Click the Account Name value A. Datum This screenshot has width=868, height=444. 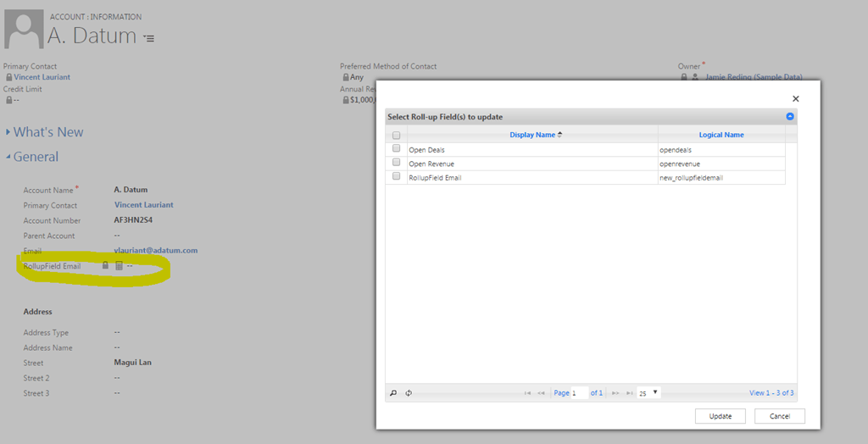[131, 189]
